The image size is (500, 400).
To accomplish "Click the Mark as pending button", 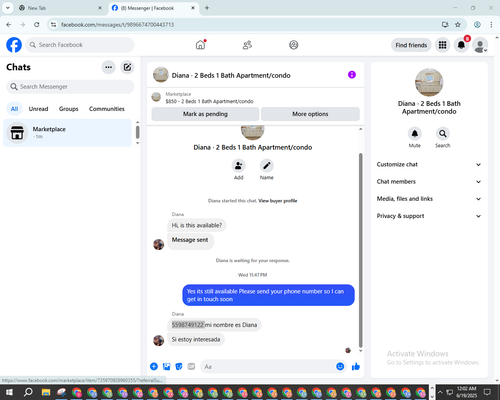I will pyautogui.click(x=205, y=114).
